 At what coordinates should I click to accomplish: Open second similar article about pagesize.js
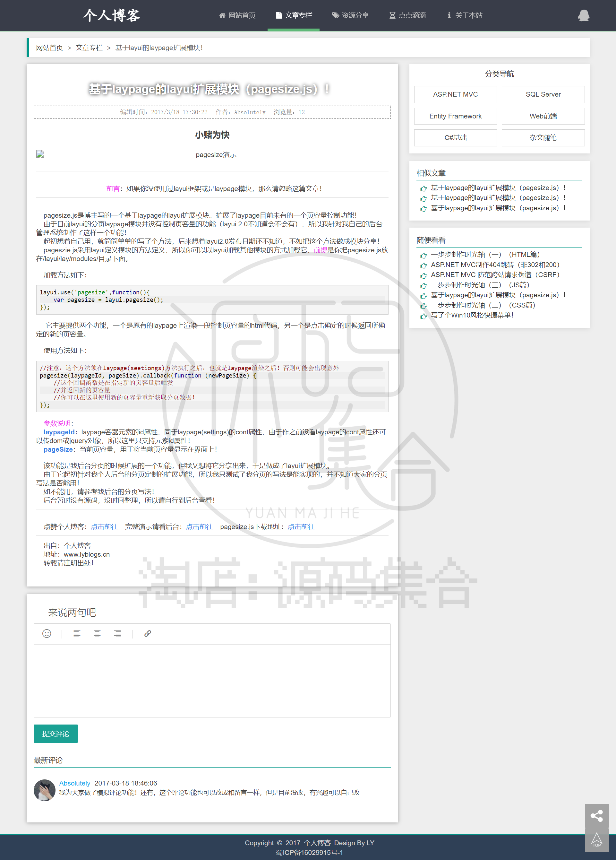(x=498, y=197)
